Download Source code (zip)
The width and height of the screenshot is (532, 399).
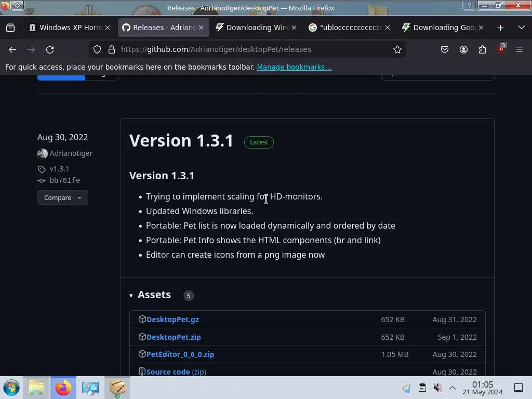coord(176,372)
